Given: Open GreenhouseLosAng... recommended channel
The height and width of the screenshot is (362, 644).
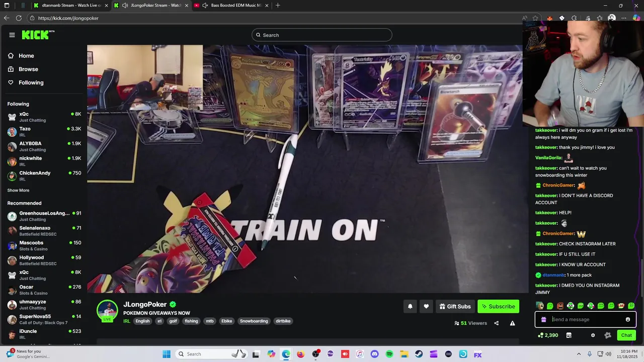Looking at the screenshot, I should [44, 216].
